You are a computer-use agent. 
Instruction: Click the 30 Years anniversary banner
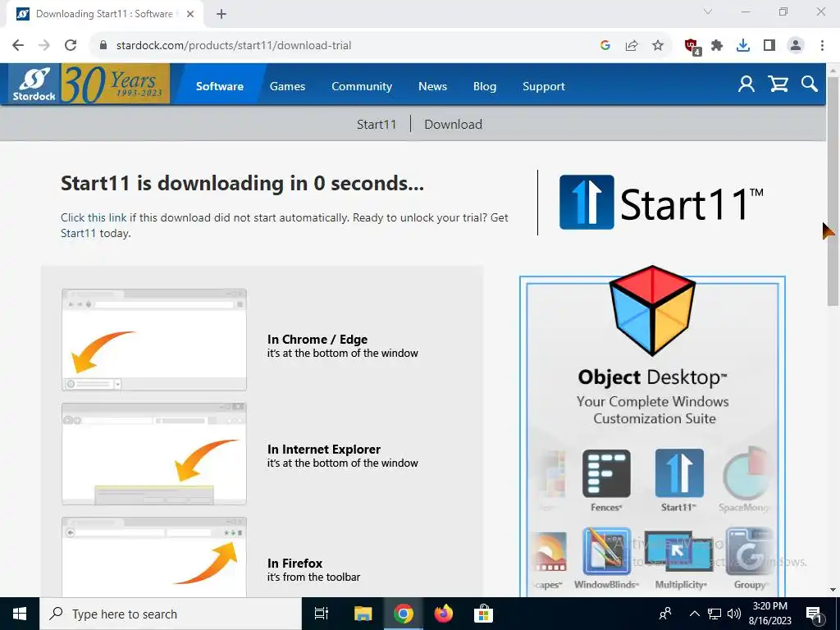coord(115,84)
